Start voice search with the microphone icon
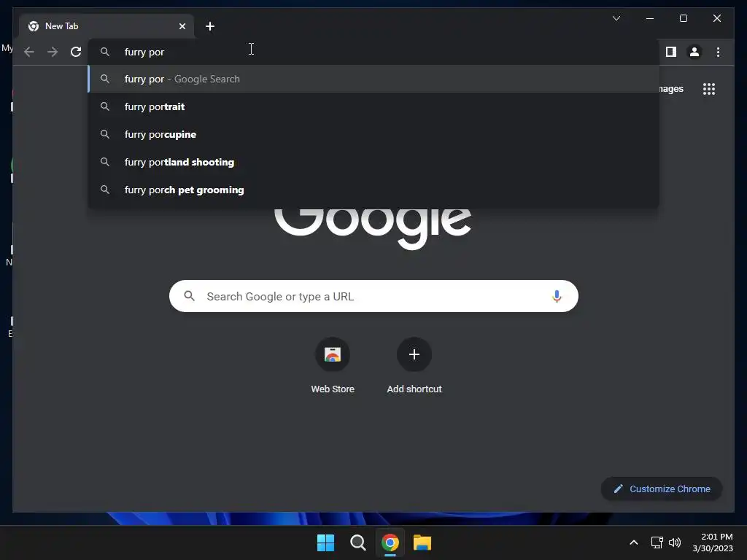Screen dimensions: 747x560 (x=557, y=296)
